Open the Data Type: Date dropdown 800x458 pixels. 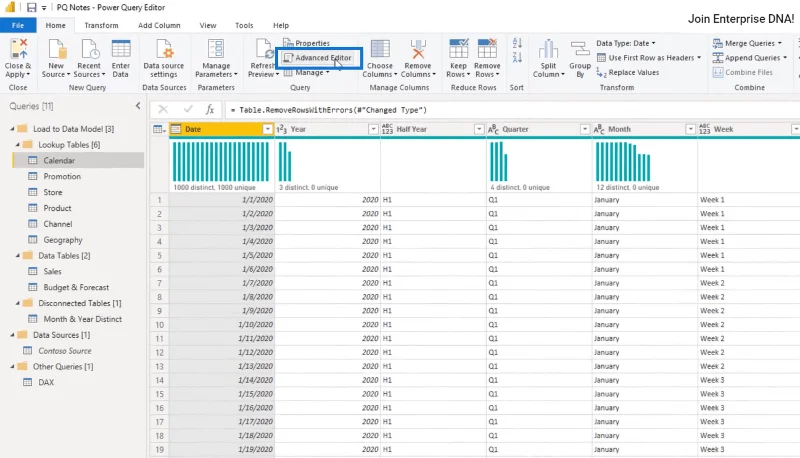(x=626, y=43)
